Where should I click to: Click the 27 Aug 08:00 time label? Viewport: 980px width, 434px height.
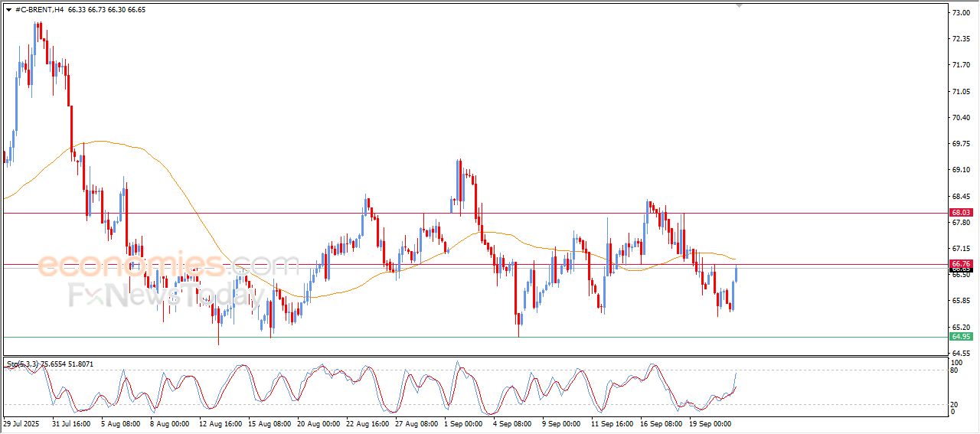tap(416, 423)
